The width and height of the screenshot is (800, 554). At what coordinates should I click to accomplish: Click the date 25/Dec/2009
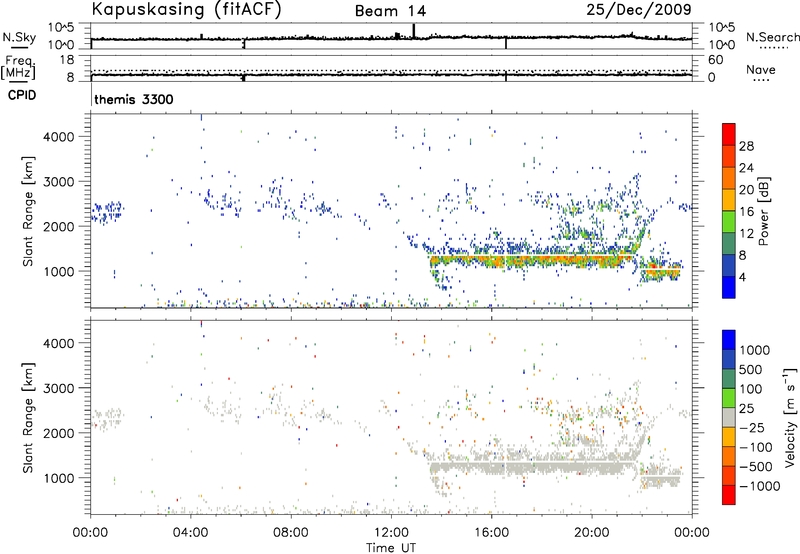[x=639, y=9]
